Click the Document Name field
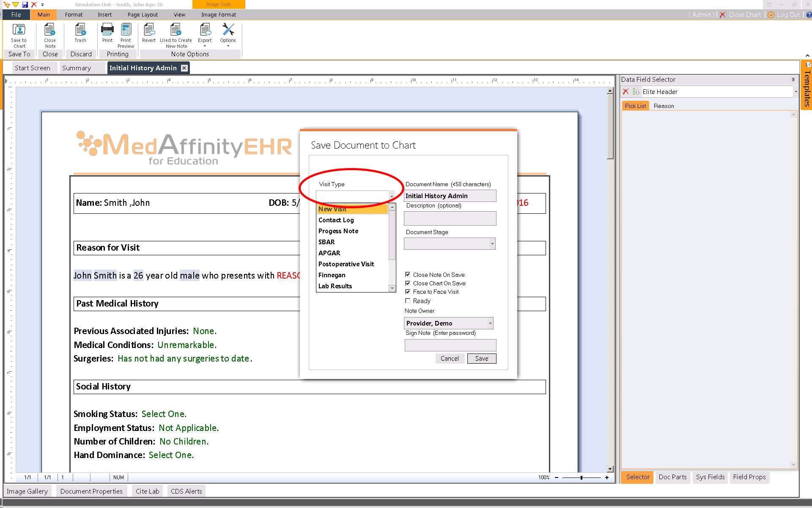The image size is (812, 508). click(x=450, y=196)
